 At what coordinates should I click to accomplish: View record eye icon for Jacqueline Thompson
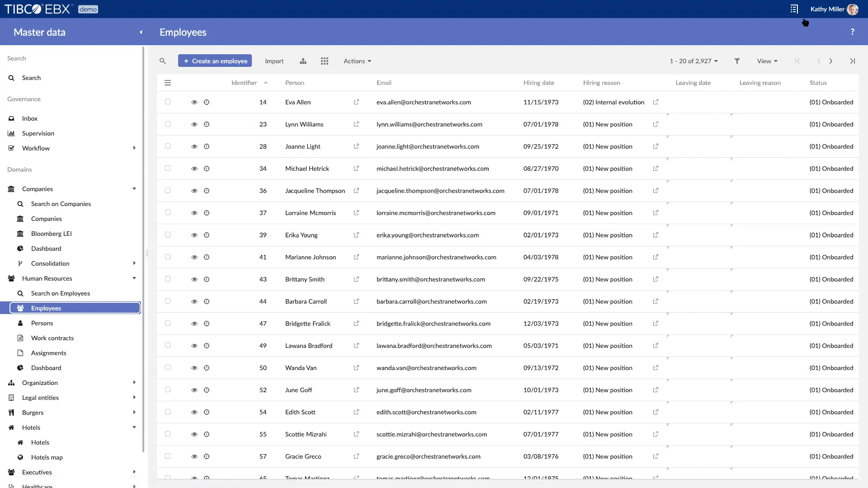pos(194,191)
